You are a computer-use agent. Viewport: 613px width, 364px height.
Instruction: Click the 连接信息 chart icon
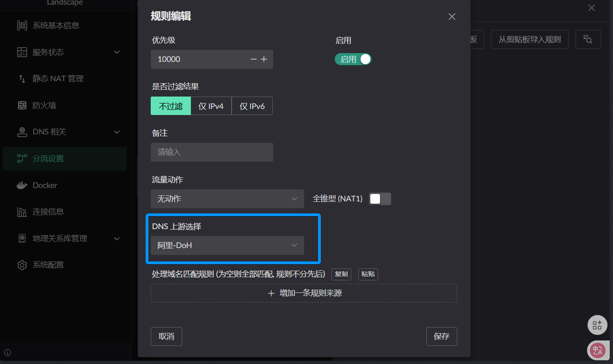pyautogui.click(x=22, y=212)
